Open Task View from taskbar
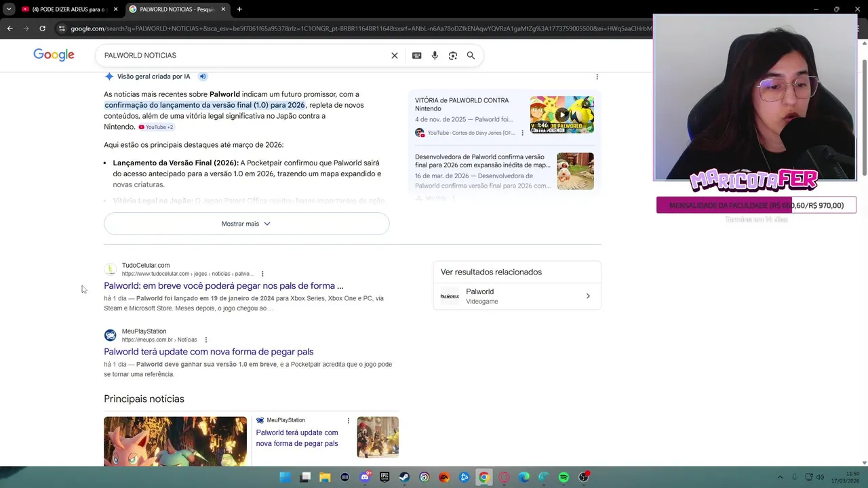 pyautogui.click(x=305, y=477)
